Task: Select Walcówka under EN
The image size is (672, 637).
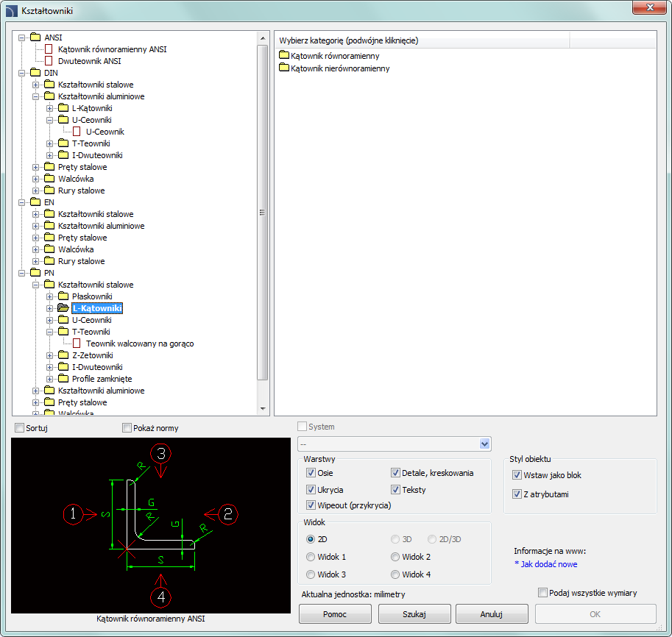Action: tap(76, 249)
